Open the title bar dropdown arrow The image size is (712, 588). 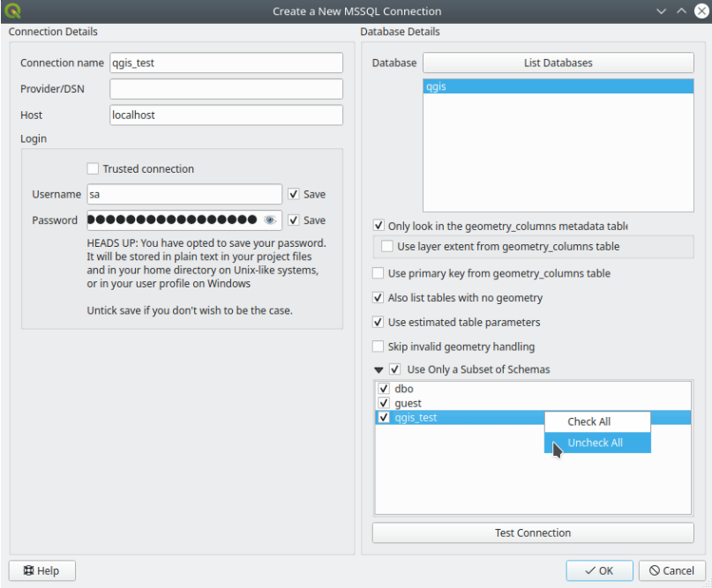[x=661, y=11]
